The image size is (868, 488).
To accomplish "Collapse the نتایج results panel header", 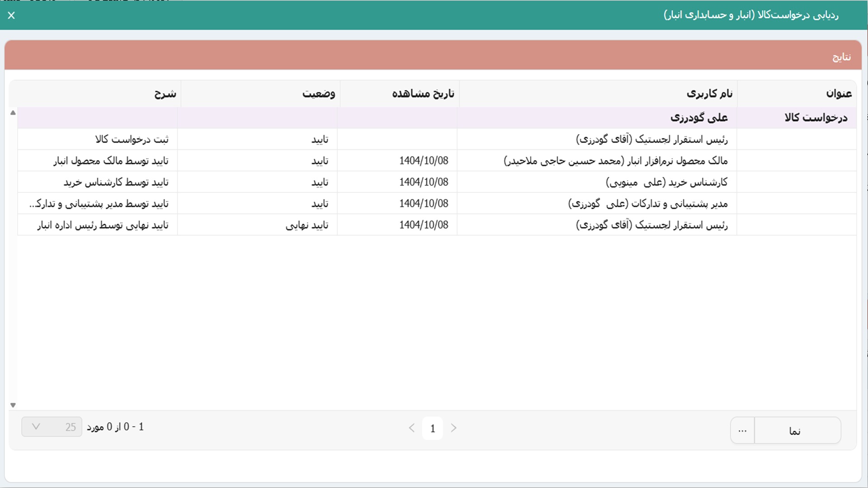I will [x=841, y=57].
